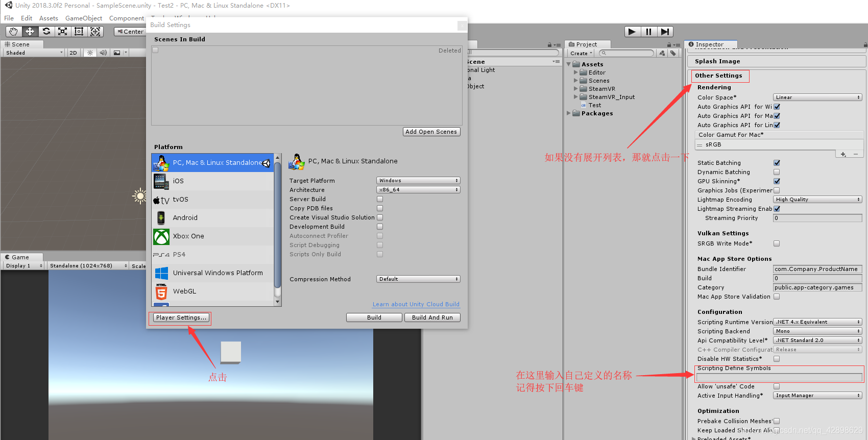Select Android platform in list

pyautogui.click(x=213, y=218)
